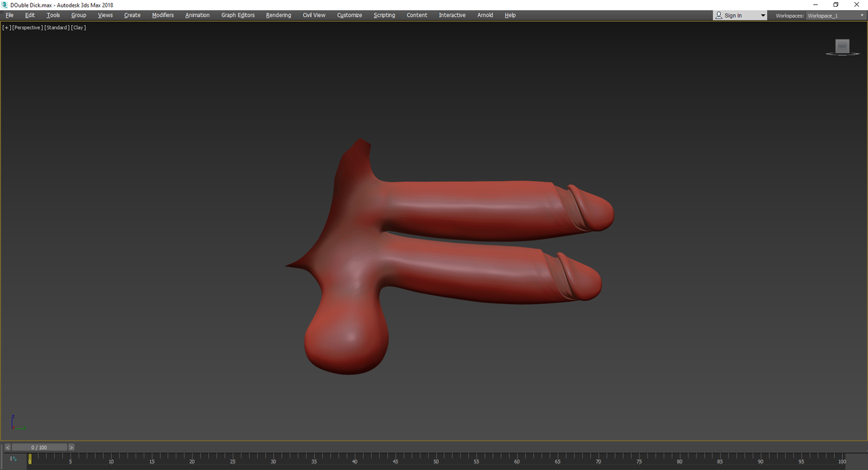This screenshot has width=868, height=470.
Task: Open the Arnold menu
Action: click(x=486, y=15)
